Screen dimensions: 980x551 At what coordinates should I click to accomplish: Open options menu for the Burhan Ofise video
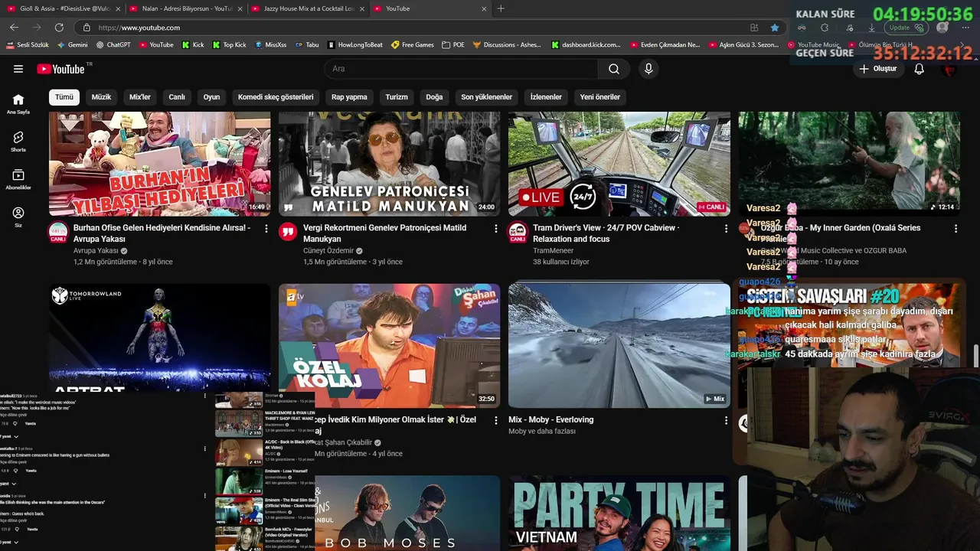pos(266,228)
